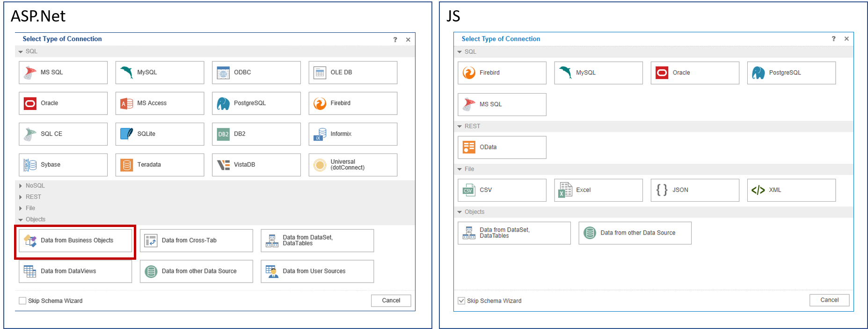Choose the MS Access connection
868x329 pixels.
(160, 103)
